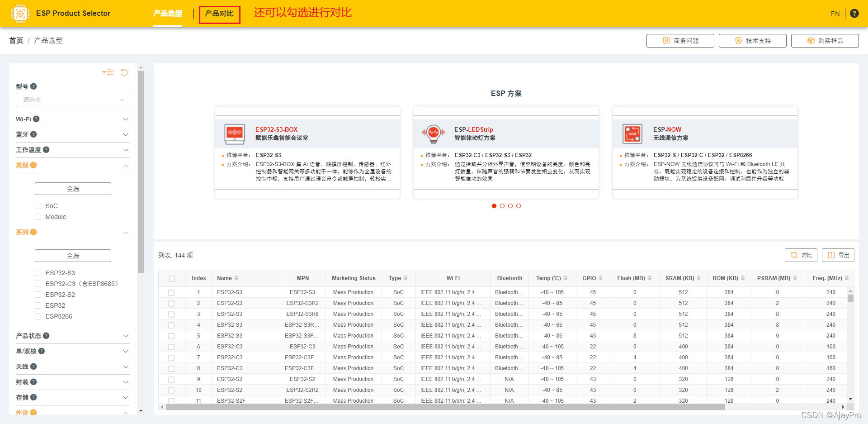
Task: Click the help icon next to 存储
Action: (33, 397)
